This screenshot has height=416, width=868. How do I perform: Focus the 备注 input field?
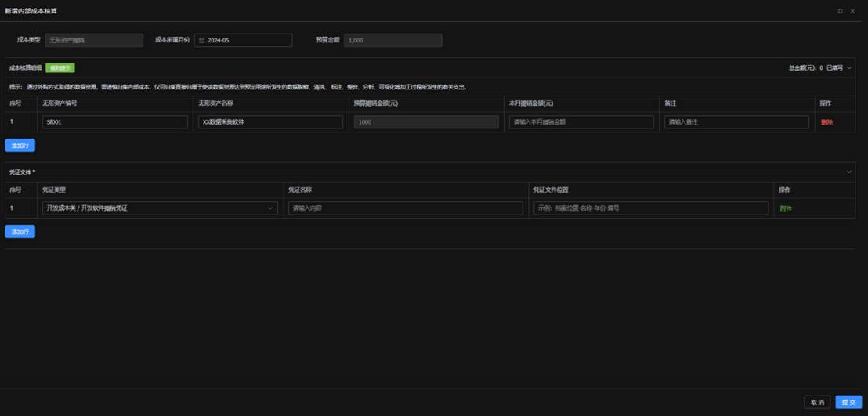click(736, 122)
